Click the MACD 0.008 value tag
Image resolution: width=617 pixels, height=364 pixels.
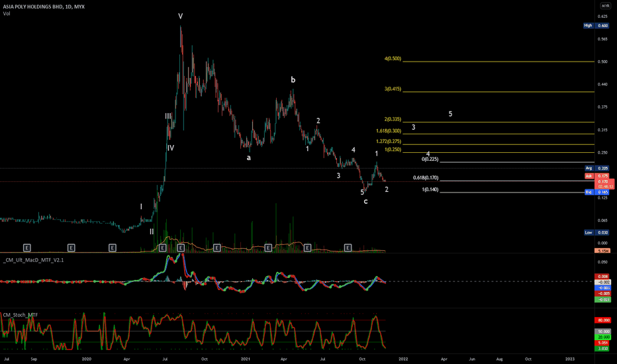point(602,277)
